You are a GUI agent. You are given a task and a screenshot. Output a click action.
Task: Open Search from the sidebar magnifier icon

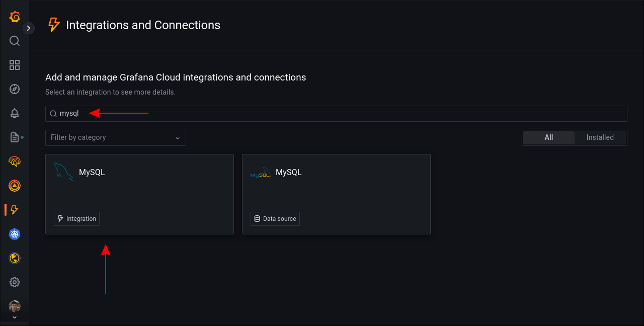[14, 41]
